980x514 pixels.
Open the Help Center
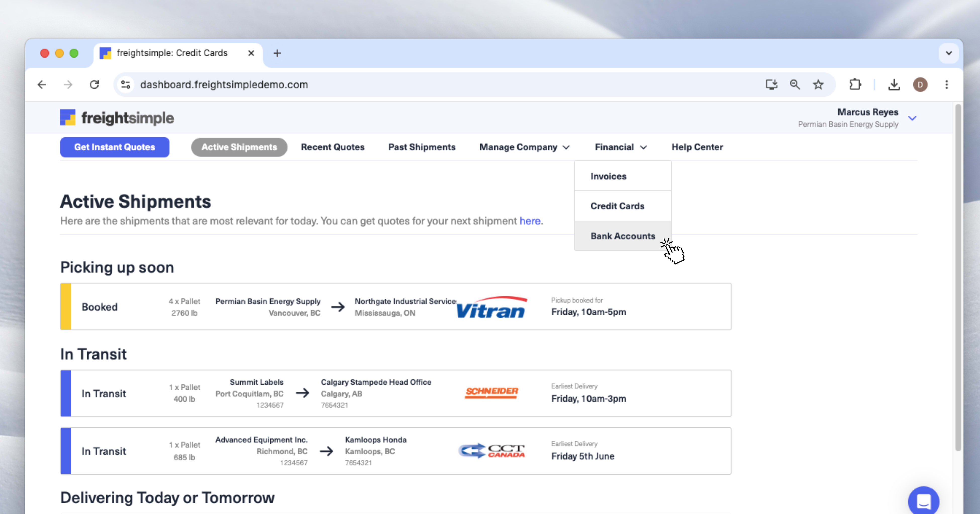tap(697, 147)
